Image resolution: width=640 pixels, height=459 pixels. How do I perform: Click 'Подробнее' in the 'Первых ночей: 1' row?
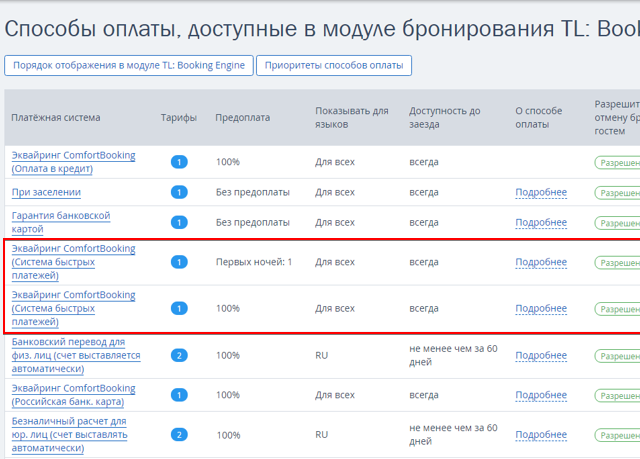[541, 262]
